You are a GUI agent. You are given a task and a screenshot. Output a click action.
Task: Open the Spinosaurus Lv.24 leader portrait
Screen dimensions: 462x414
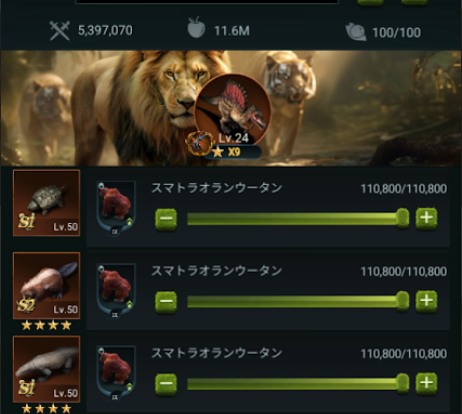(233, 110)
